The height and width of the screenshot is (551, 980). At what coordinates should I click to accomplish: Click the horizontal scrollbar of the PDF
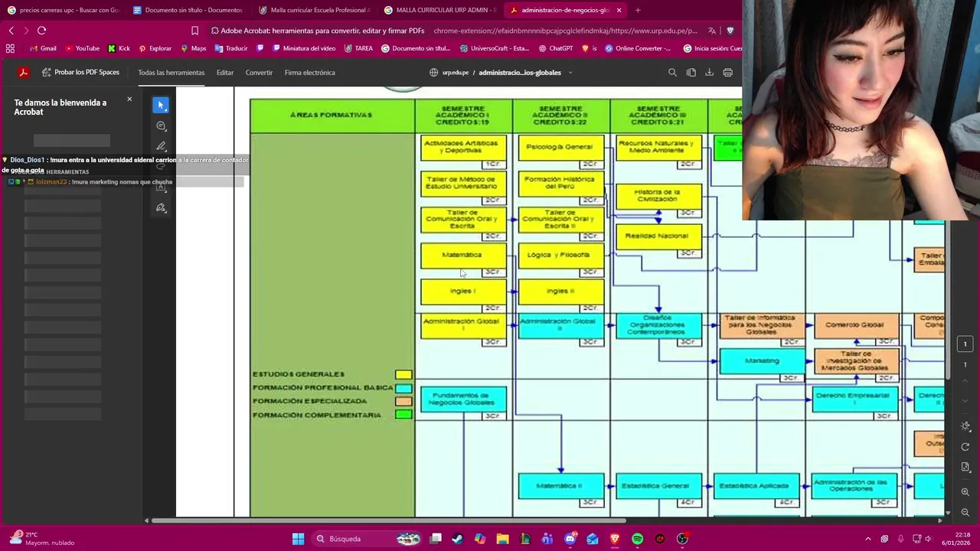(389, 520)
